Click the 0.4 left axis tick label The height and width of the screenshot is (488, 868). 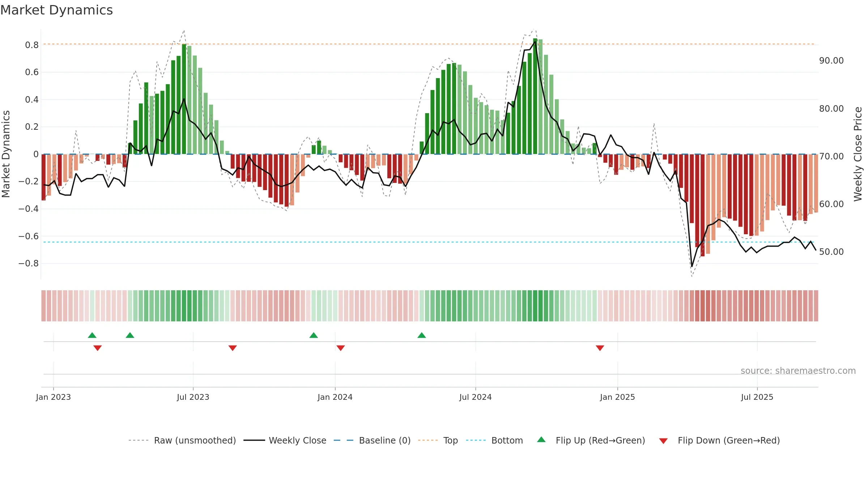tap(32, 99)
